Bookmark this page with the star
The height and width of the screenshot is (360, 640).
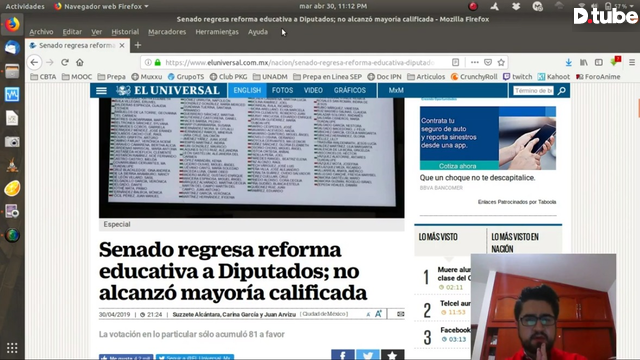tap(501, 62)
